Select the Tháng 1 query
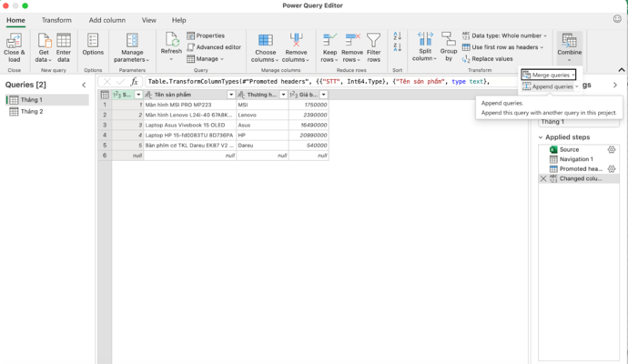 click(47, 100)
